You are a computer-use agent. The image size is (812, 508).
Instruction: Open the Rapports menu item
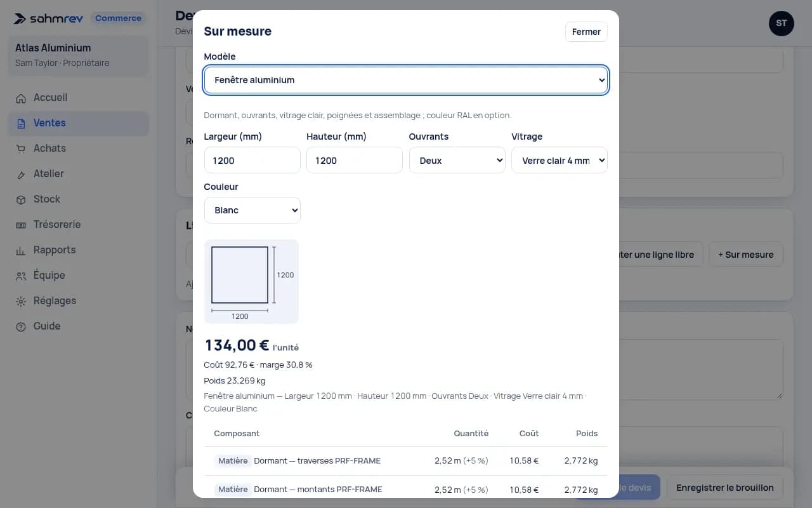[x=79, y=250]
